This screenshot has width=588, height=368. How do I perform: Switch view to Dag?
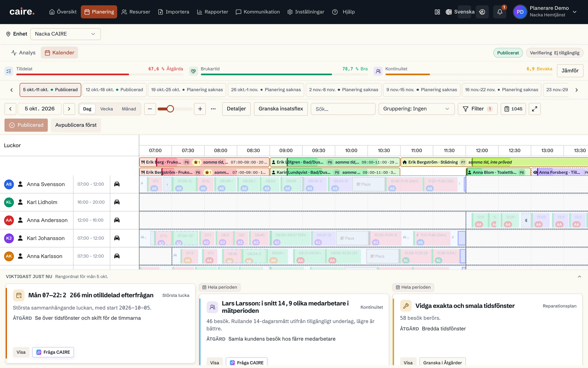coord(87,109)
